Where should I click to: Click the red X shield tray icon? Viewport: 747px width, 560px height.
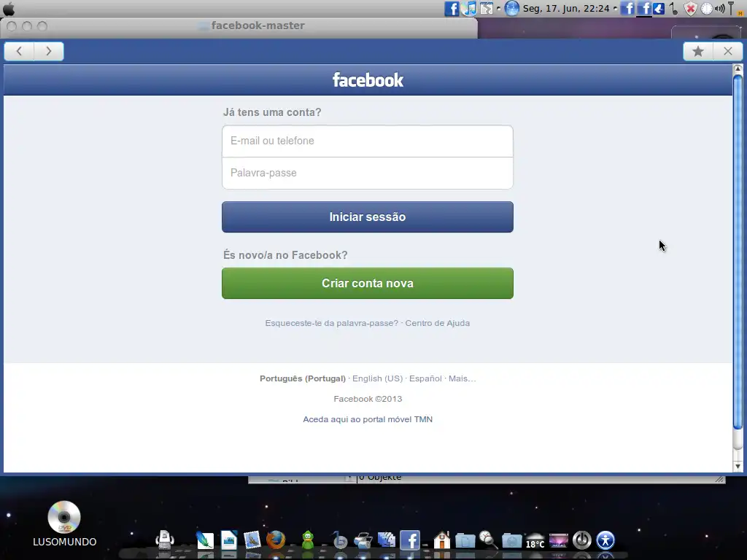(x=690, y=9)
